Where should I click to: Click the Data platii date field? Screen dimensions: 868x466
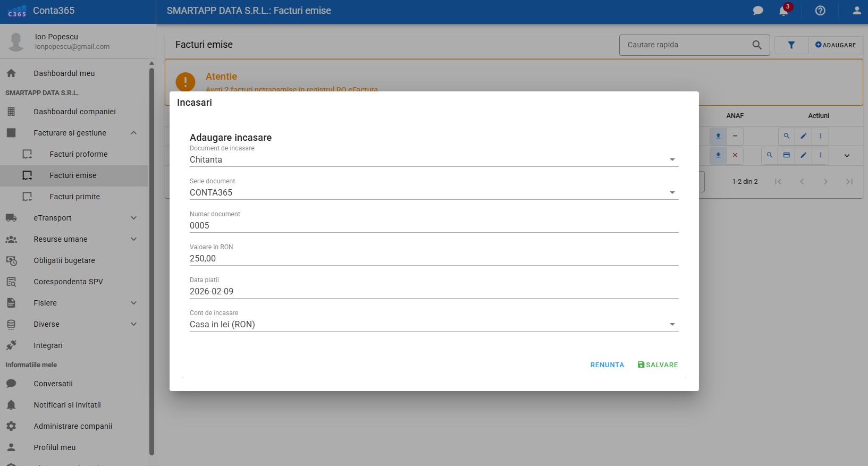click(433, 291)
